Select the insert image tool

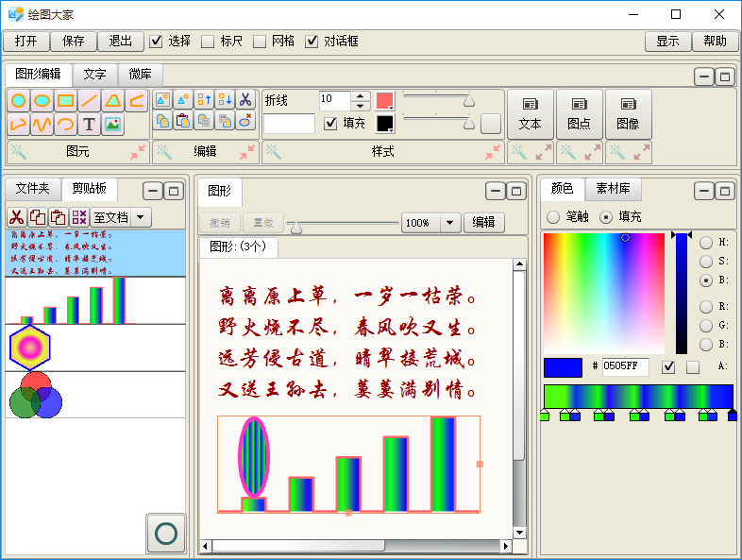pos(112,125)
